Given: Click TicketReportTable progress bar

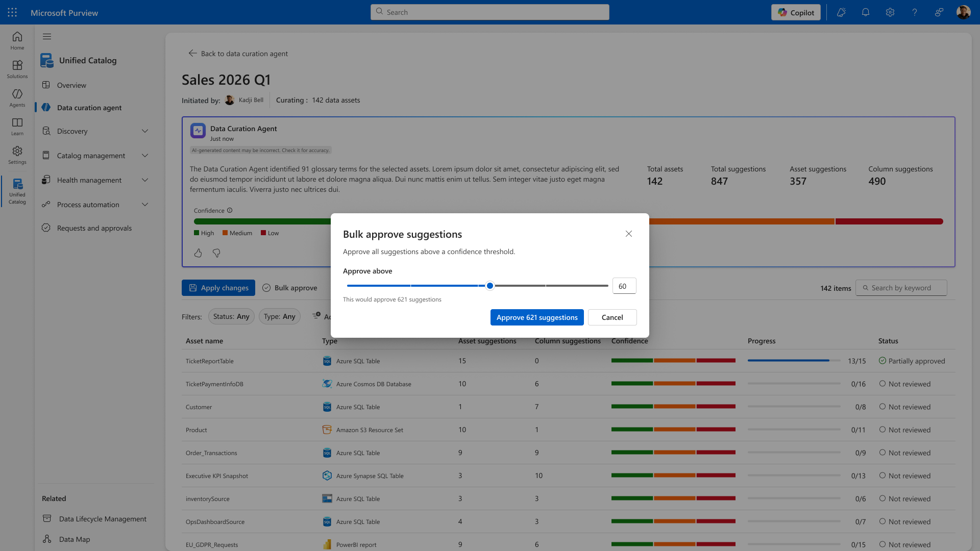Looking at the screenshot, I should point(794,361).
